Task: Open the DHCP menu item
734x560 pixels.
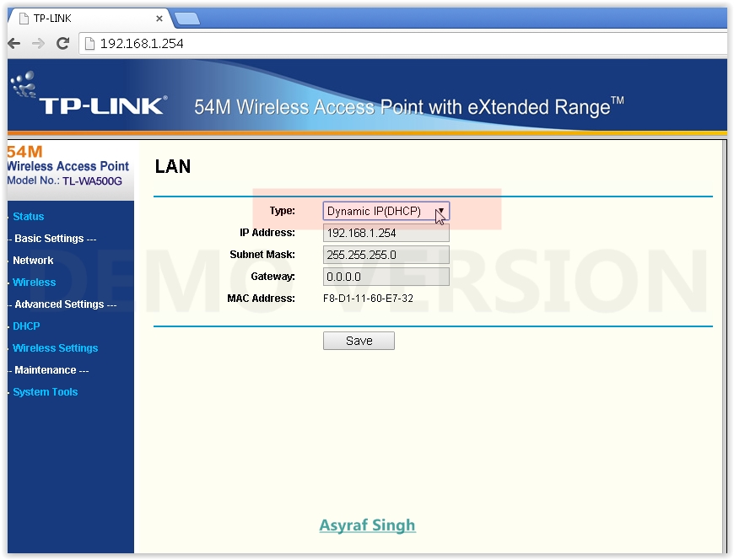Action: click(x=26, y=326)
